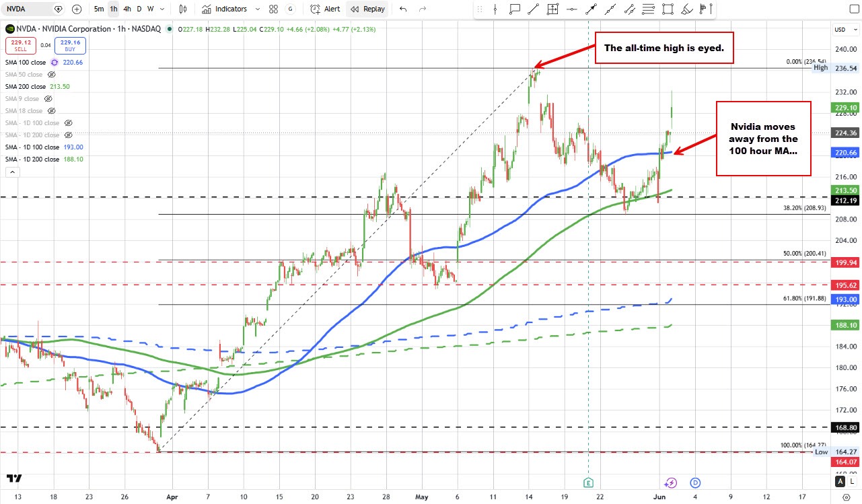
Task: Open the dividend D marker on the time axis
Action: (x=695, y=482)
